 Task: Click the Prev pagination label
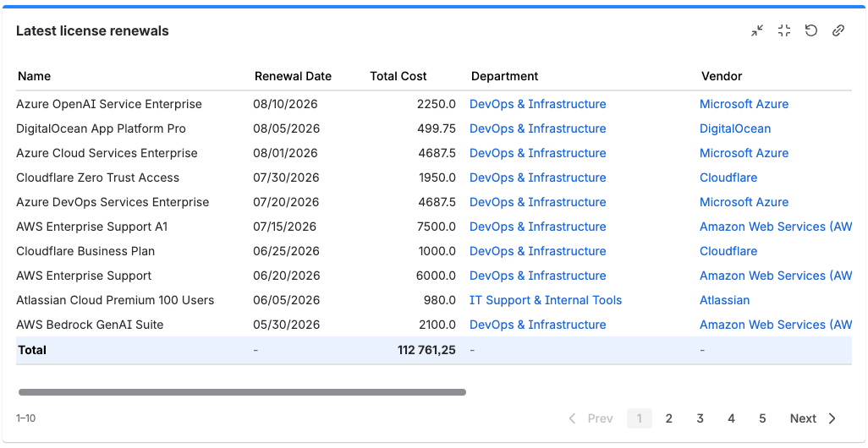tap(600, 418)
